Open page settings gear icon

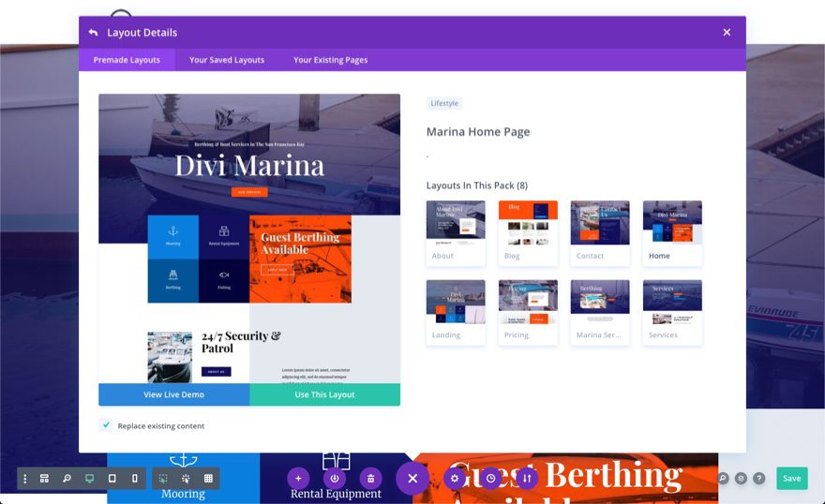pos(455,479)
